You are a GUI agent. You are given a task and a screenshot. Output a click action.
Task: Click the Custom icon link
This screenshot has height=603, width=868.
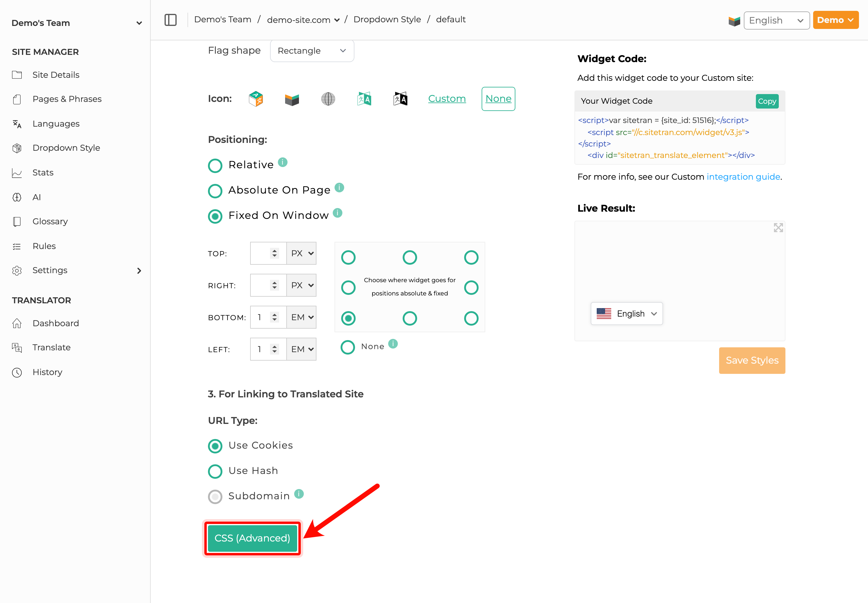[x=446, y=99]
